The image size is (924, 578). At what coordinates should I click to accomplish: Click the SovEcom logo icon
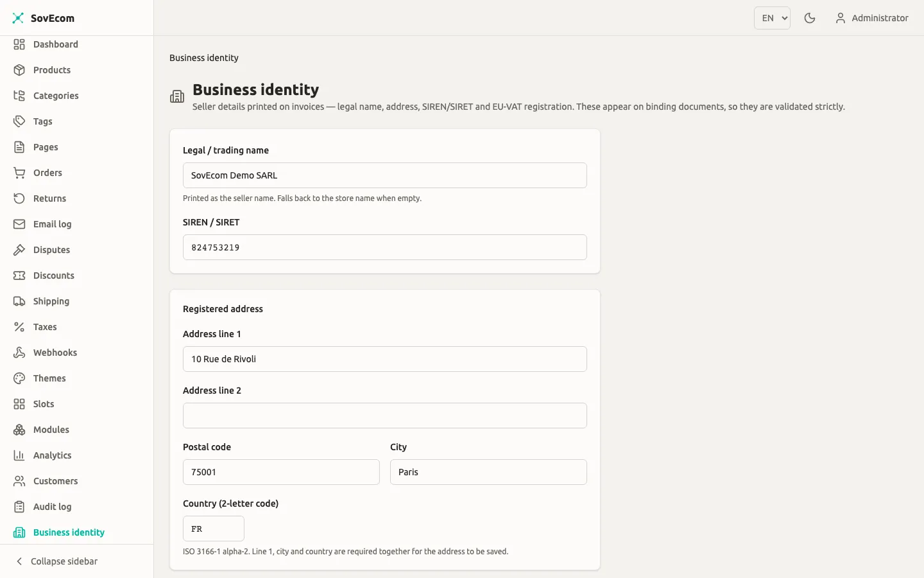click(x=18, y=18)
